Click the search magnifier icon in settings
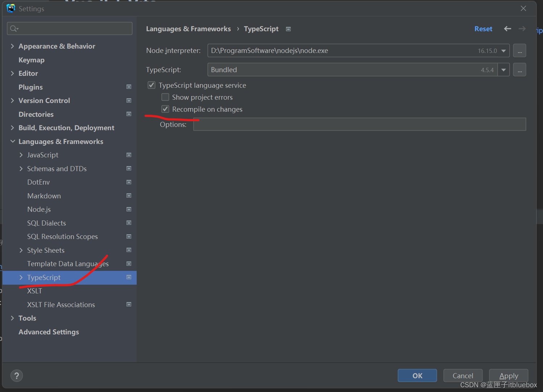This screenshot has width=543, height=392. click(14, 29)
